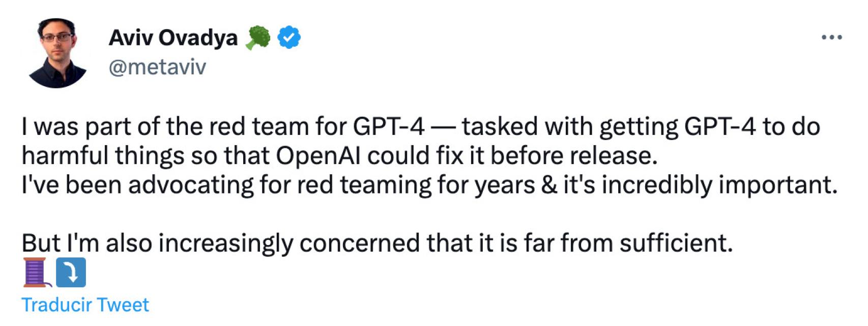Click the em dash before "tasked"
868x326 pixels.
point(443,127)
